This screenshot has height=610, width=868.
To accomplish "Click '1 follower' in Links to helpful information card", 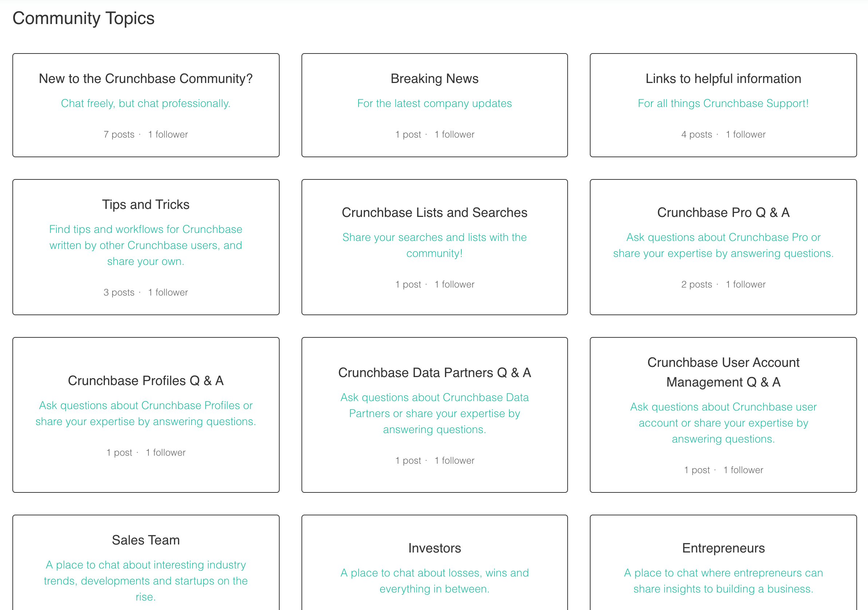I will point(746,135).
